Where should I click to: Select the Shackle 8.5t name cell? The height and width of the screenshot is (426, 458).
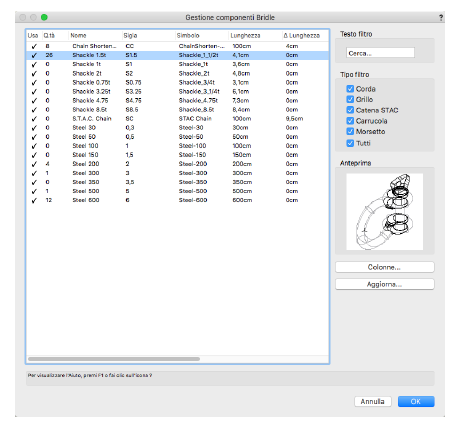[x=90, y=109]
